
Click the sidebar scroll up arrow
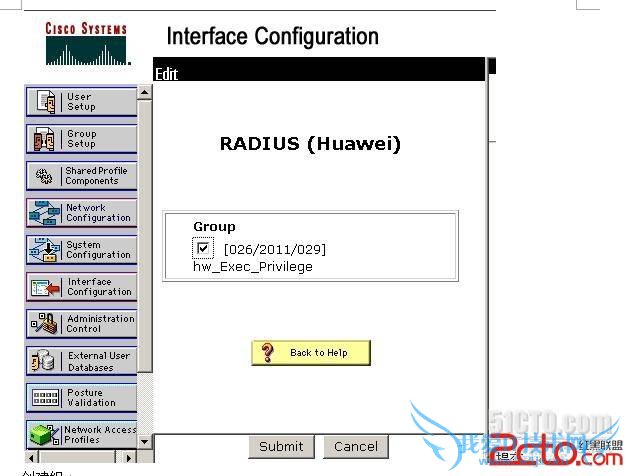[145, 93]
